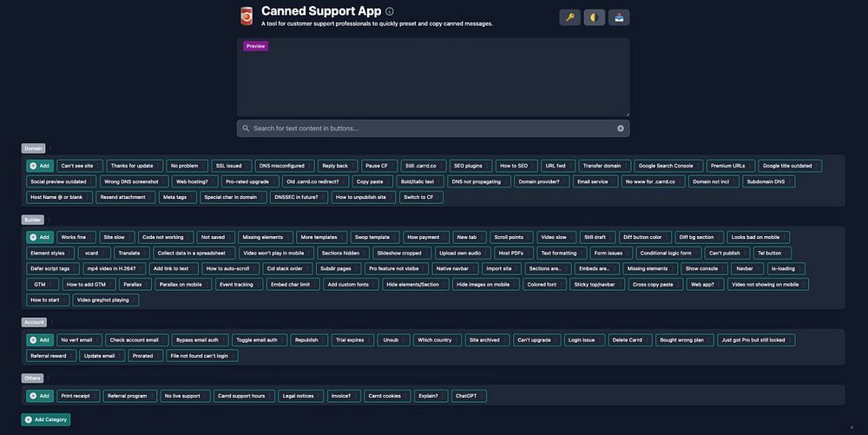Click the Web hosting? button
The height and width of the screenshot is (435, 868).
[194, 181]
